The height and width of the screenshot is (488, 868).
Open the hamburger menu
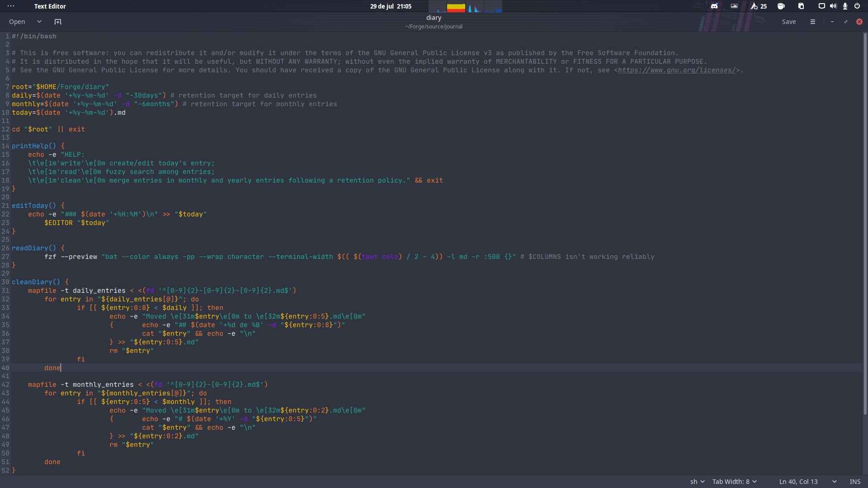coord(812,22)
